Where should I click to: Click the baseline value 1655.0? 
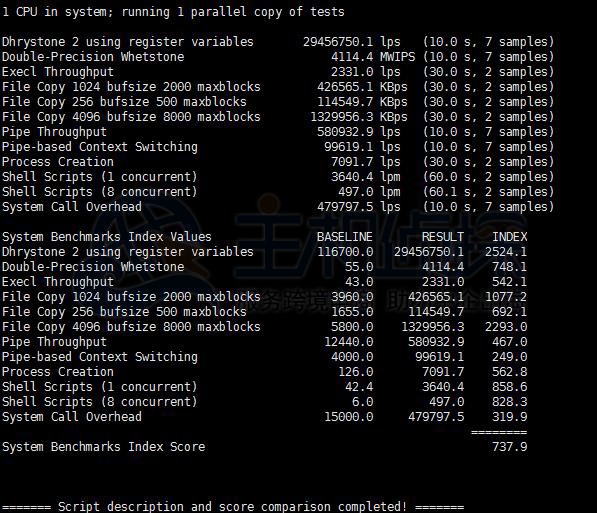click(352, 312)
